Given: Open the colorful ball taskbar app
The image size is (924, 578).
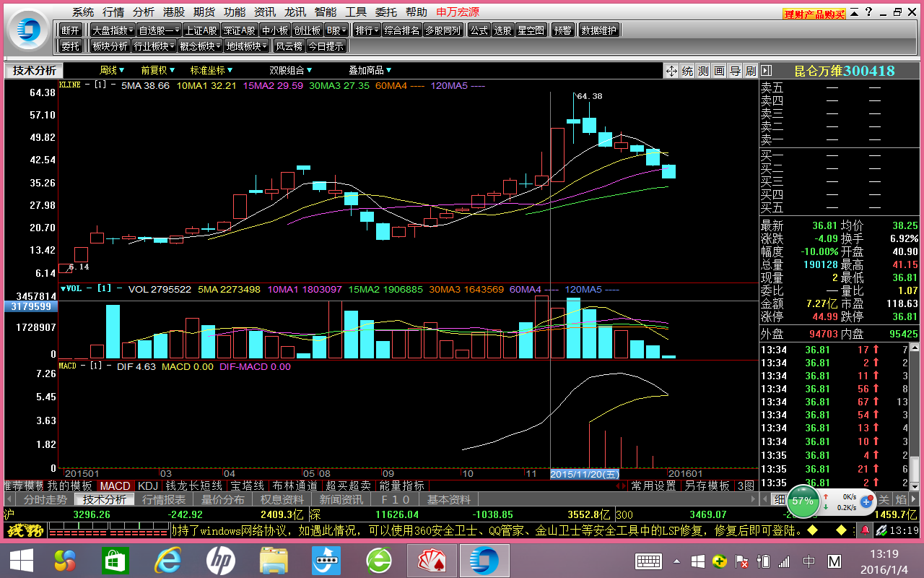Looking at the screenshot, I should [x=66, y=561].
